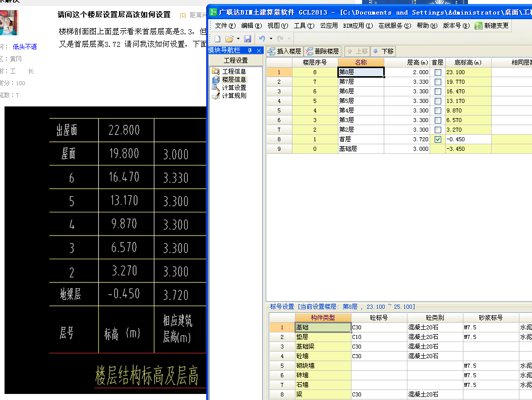This screenshot has width=532, height=400.
Task: Open the 帮助(H) menu
Action: coord(427,26)
